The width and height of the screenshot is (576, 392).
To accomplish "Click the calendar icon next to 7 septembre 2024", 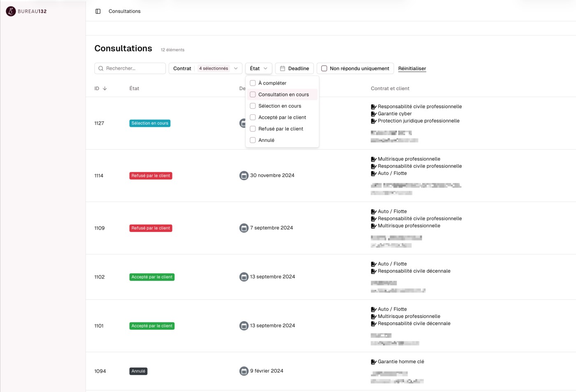I will (x=244, y=227).
